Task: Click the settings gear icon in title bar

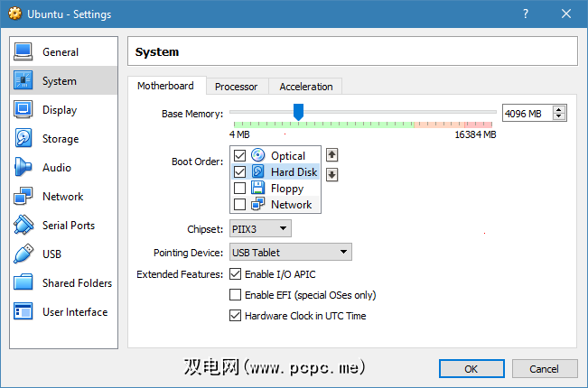Action: tap(15, 14)
